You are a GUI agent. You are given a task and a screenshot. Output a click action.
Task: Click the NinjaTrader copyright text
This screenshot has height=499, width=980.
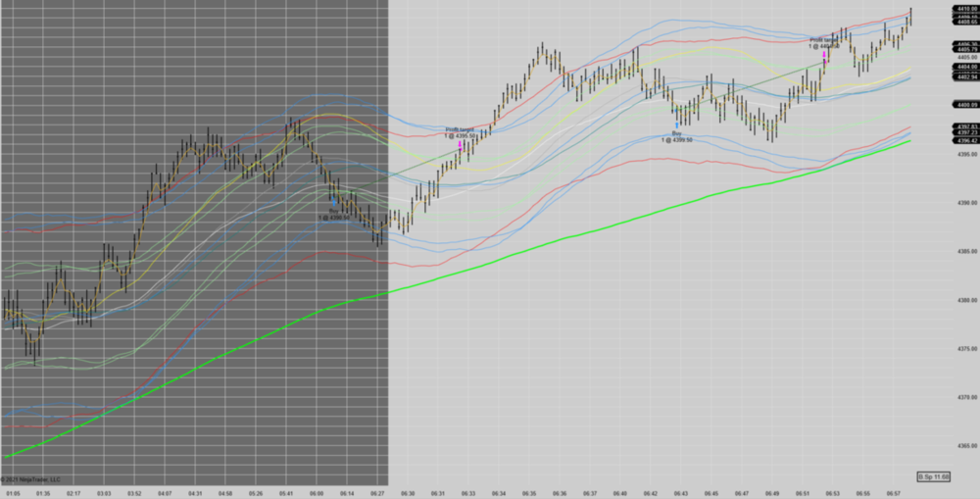click(31, 479)
